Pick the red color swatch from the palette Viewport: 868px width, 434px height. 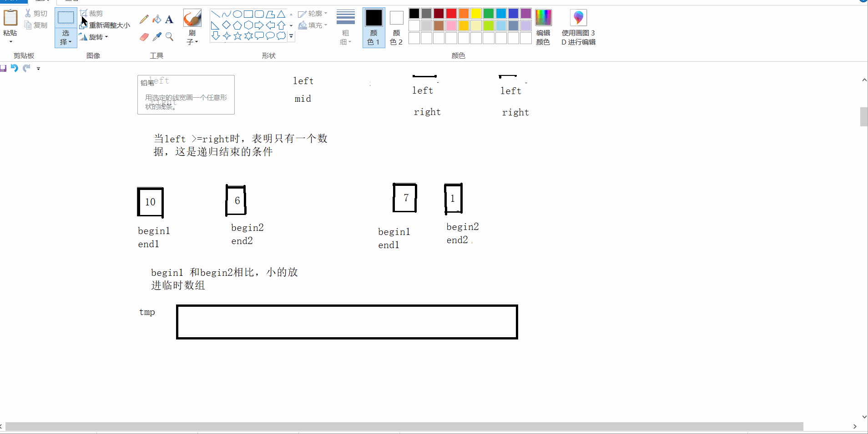point(451,13)
